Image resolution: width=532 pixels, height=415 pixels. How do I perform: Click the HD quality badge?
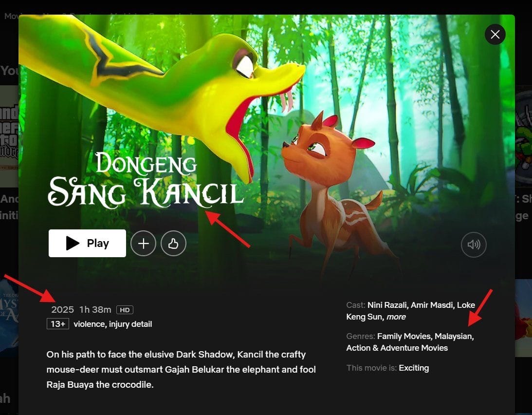click(125, 310)
